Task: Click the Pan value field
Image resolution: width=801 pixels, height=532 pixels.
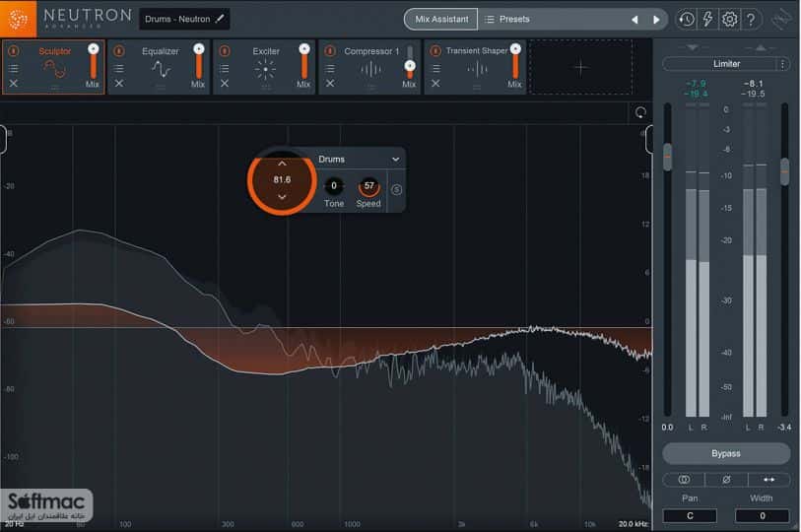Action: [690, 515]
